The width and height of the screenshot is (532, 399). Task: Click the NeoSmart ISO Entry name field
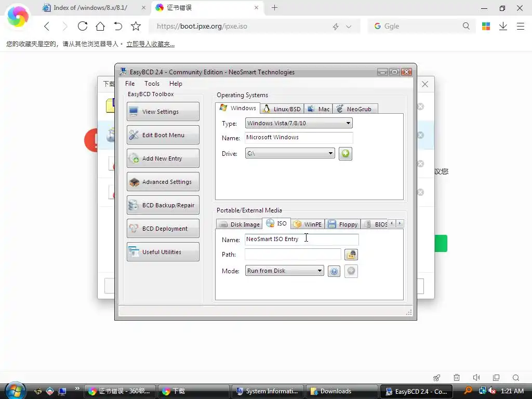coord(302,239)
